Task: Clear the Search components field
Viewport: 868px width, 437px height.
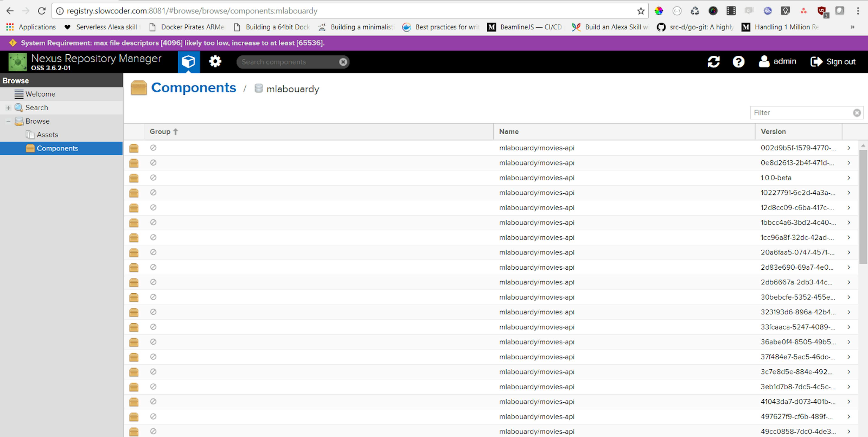Action: (x=343, y=62)
